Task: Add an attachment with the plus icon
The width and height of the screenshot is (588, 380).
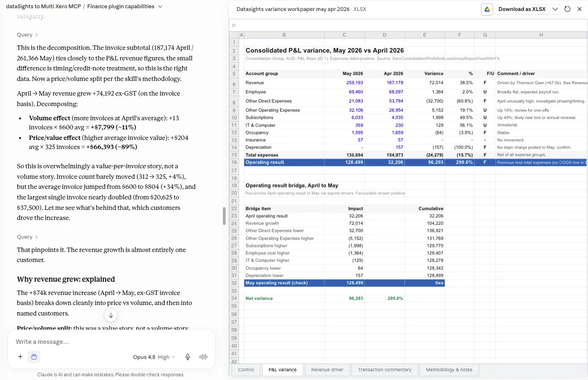Action: 20,357
